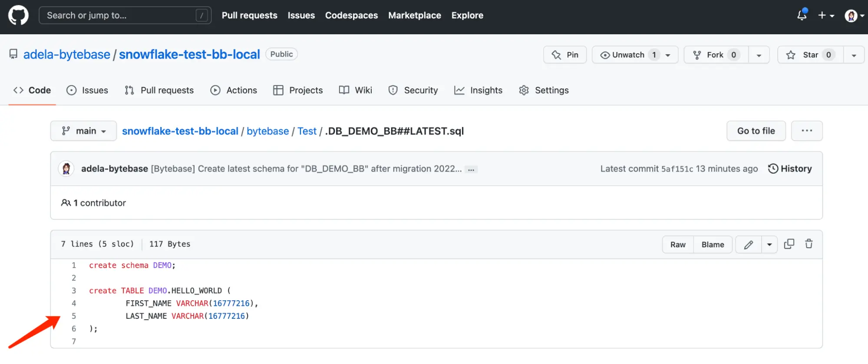868x364 pixels.
Task: Show the 1 contributor list
Action: coord(93,203)
